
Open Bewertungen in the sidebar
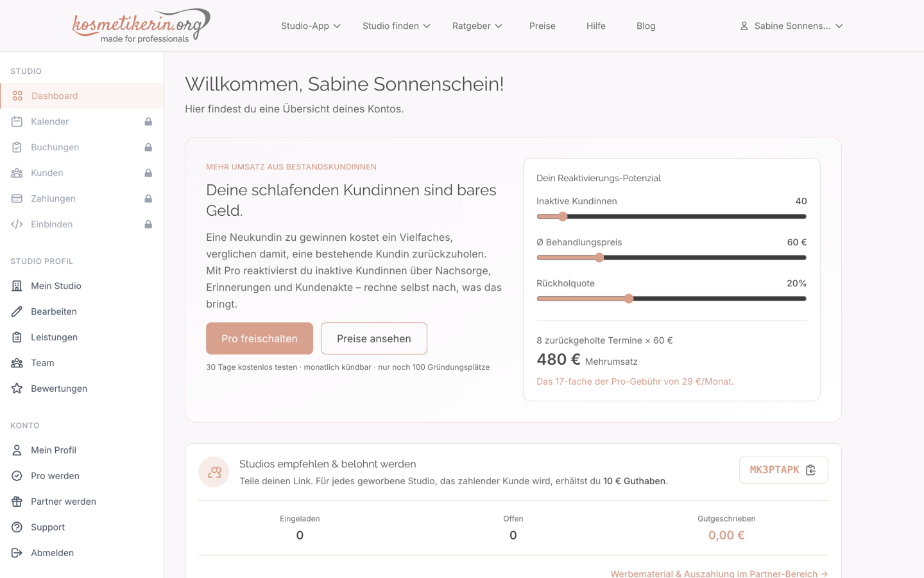click(x=82, y=389)
